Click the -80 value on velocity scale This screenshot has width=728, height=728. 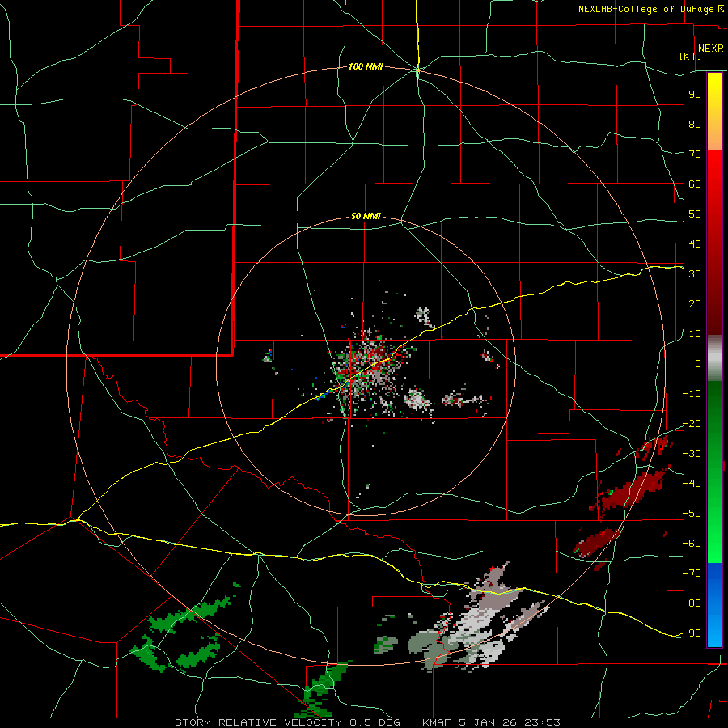click(692, 603)
